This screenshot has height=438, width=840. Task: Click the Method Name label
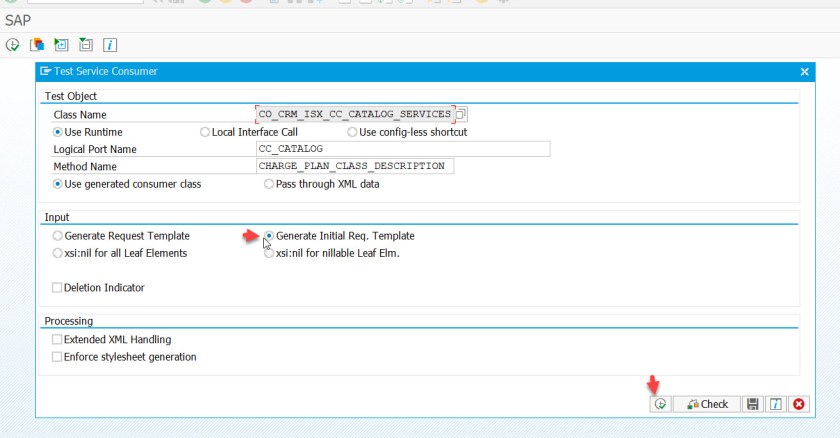click(x=85, y=167)
